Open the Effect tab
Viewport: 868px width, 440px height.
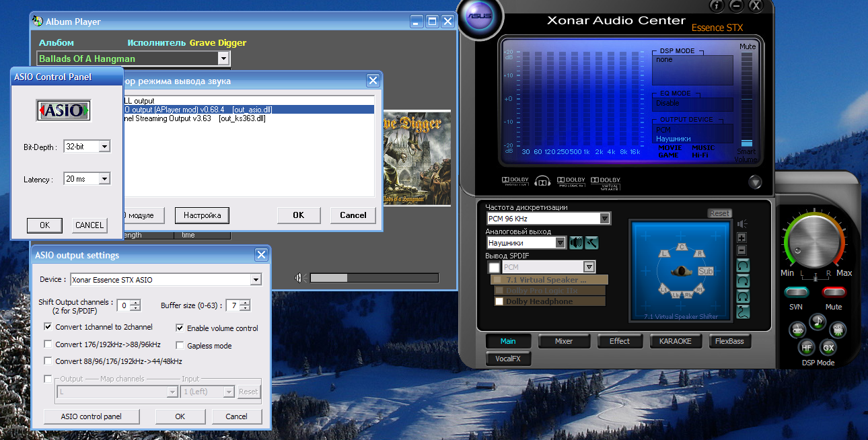620,341
